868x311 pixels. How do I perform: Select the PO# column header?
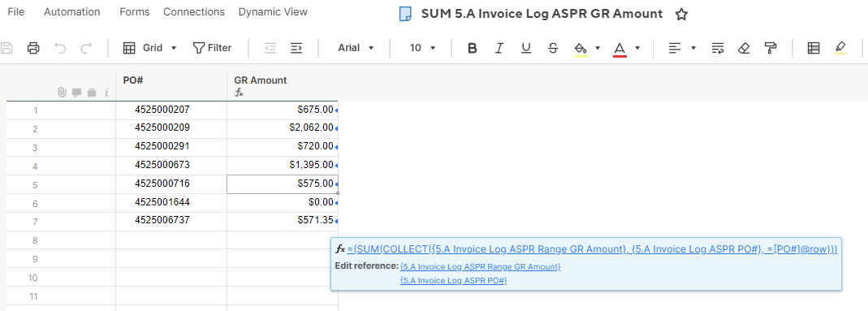171,87
